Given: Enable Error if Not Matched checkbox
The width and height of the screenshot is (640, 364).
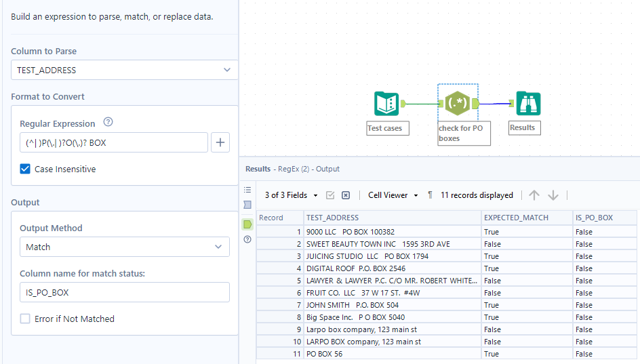Looking at the screenshot, I should [25, 319].
